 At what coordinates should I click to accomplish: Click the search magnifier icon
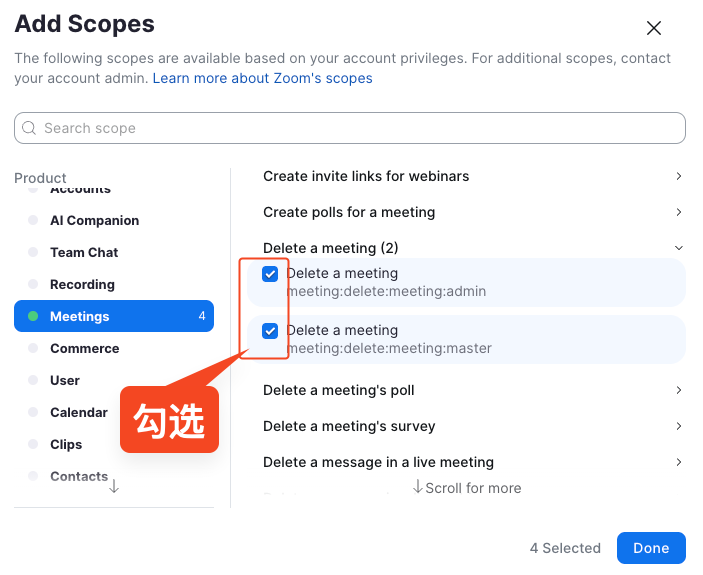click(30, 128)
